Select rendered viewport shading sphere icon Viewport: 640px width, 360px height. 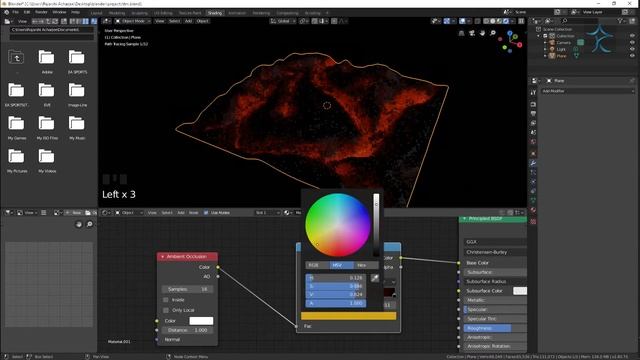(x=506, y=21)
